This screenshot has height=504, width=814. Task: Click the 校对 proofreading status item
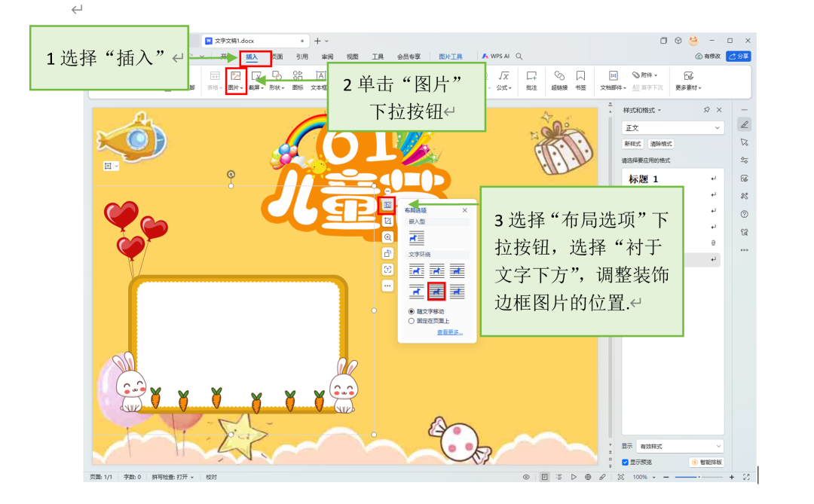tap(211, 477)
